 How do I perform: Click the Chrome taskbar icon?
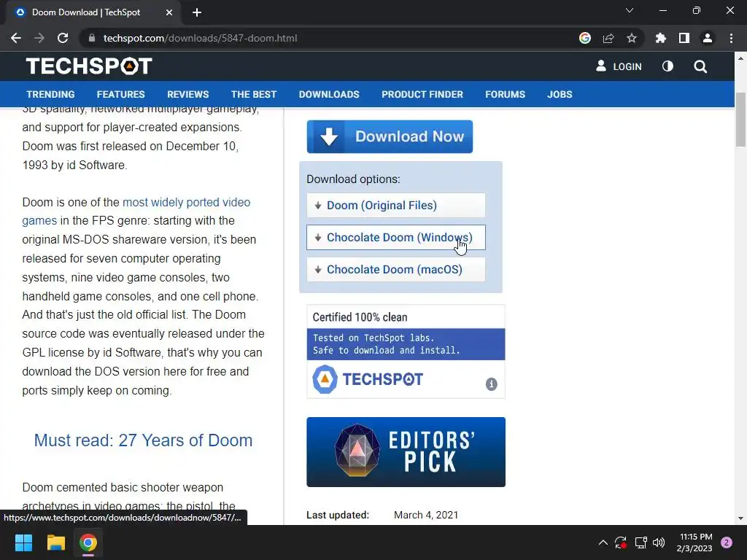[x=88, y=542]
